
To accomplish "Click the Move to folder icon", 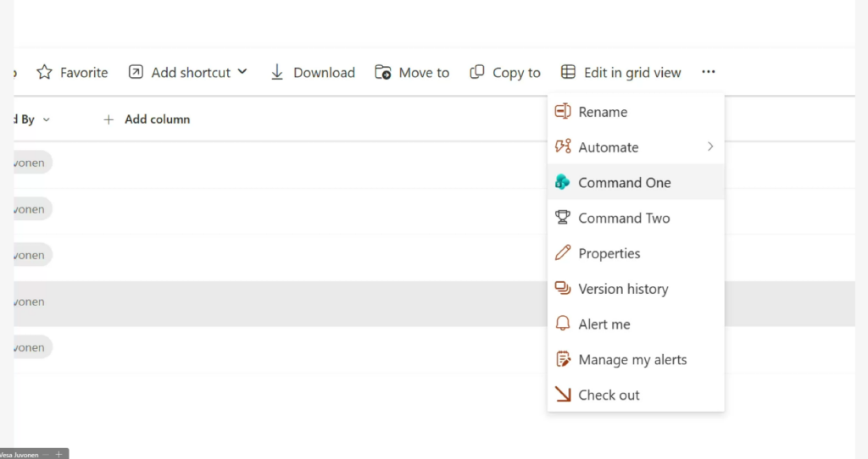I will point(383,73).
